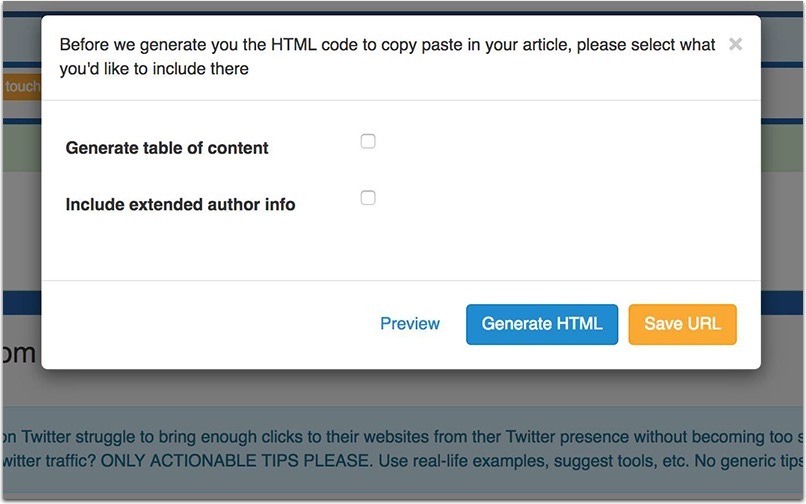Close the HTML options dialog with the X
This screenshot has height=504, width=806.
coord(735,44)
